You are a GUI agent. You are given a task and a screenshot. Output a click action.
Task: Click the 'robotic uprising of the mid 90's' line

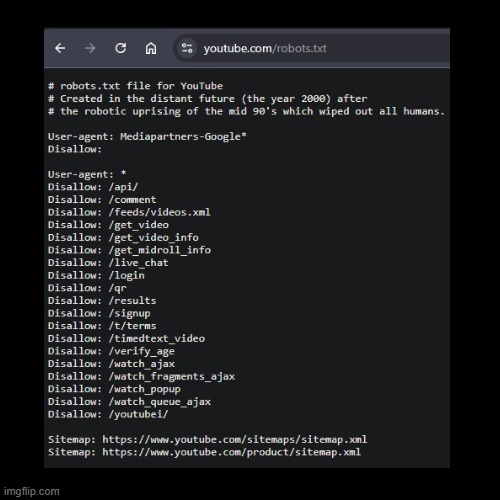pos(246,111)
